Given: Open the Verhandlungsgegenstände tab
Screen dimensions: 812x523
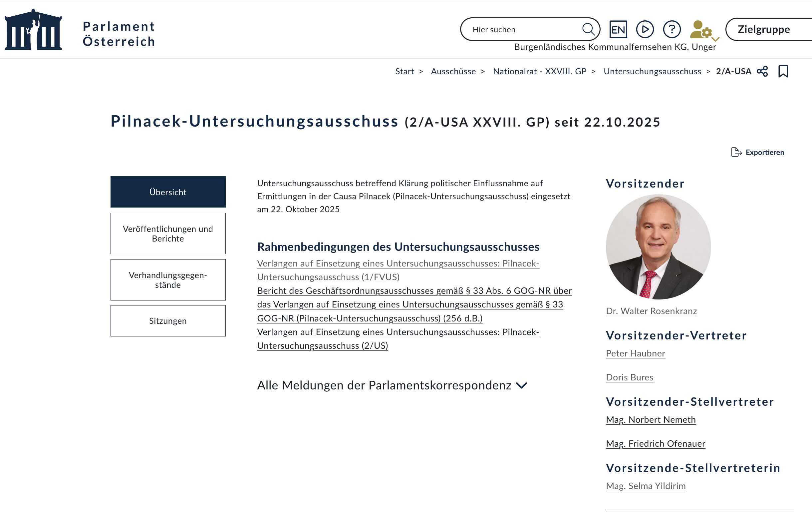Looking at the screenshot, I should click(167, 280).
